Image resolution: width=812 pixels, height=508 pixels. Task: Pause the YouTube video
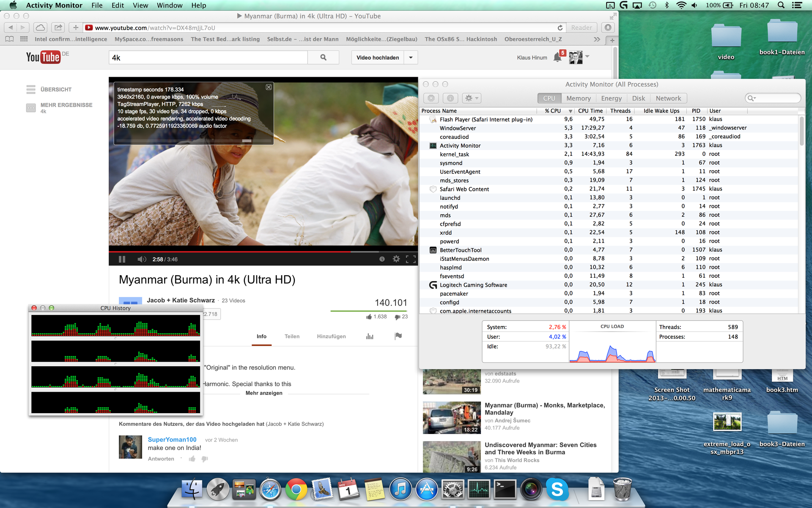[x=122, y=259]
